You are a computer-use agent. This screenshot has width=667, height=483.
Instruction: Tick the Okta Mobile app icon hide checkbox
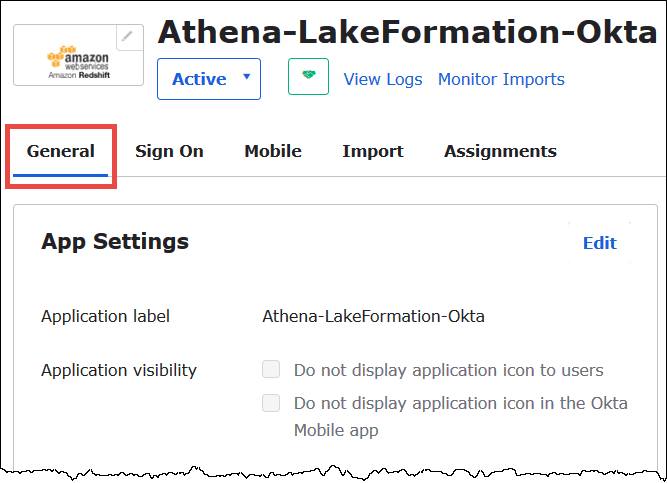tap(271, 403)
